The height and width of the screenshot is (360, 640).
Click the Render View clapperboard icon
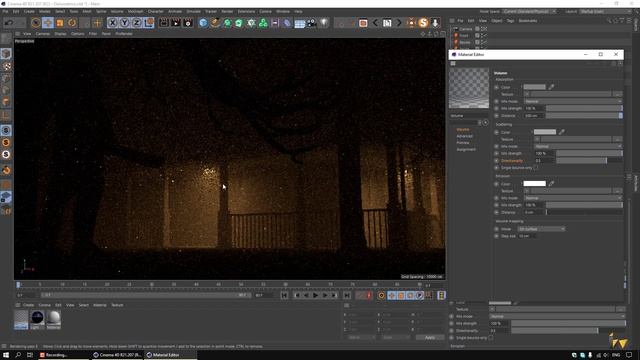click(x=164, y=23)
